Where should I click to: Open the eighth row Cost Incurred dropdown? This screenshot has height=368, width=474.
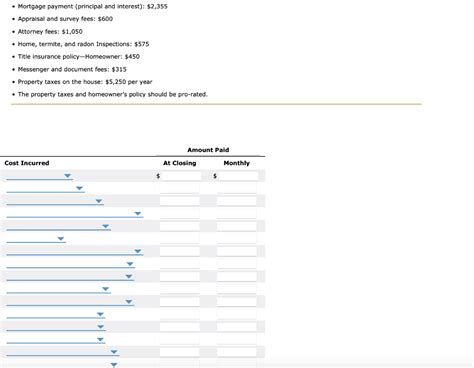tap(70, 264)
